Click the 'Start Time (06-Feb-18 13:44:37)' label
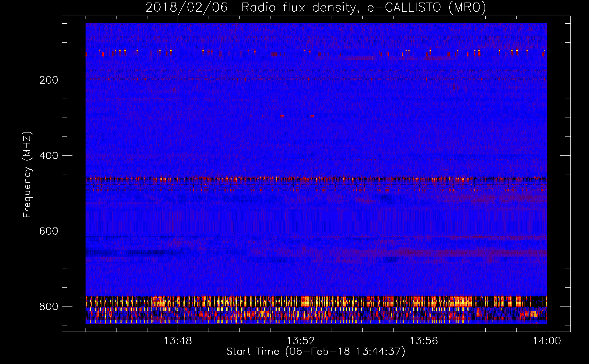Image resolution: width=589 pixels, height=364 pixels. (316, 352)
